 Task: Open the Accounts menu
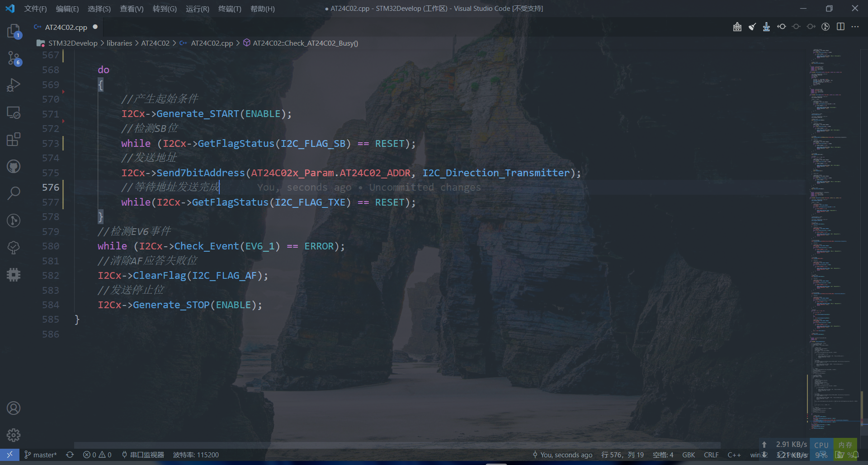14,408
